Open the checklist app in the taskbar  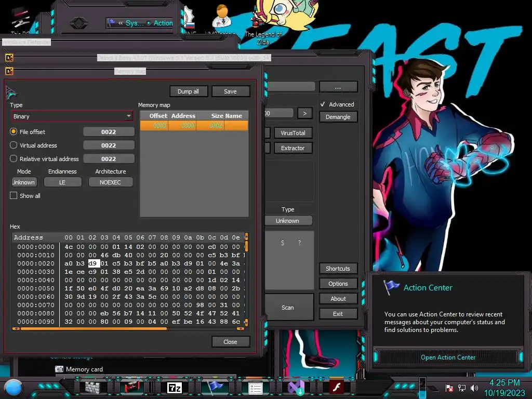coord(255,389)
